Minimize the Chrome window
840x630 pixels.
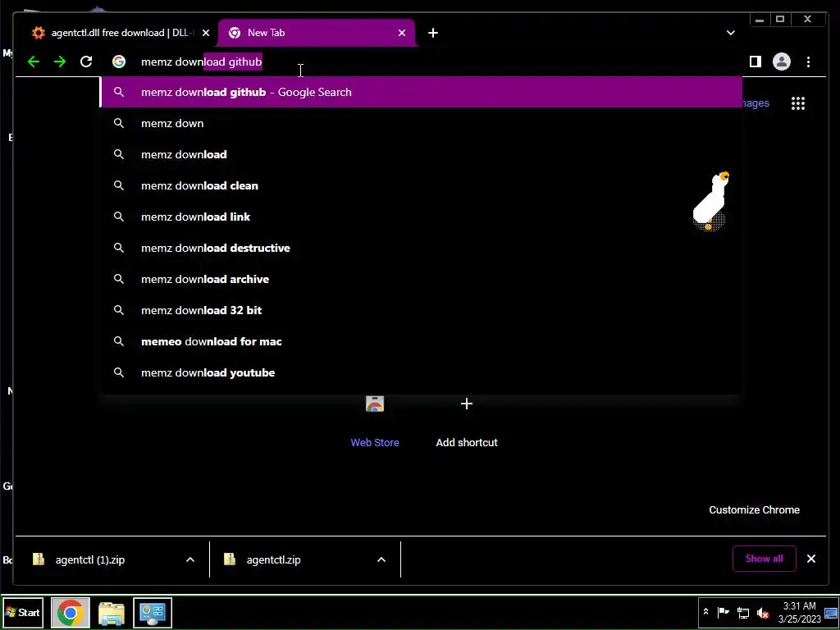click(759, 20)
